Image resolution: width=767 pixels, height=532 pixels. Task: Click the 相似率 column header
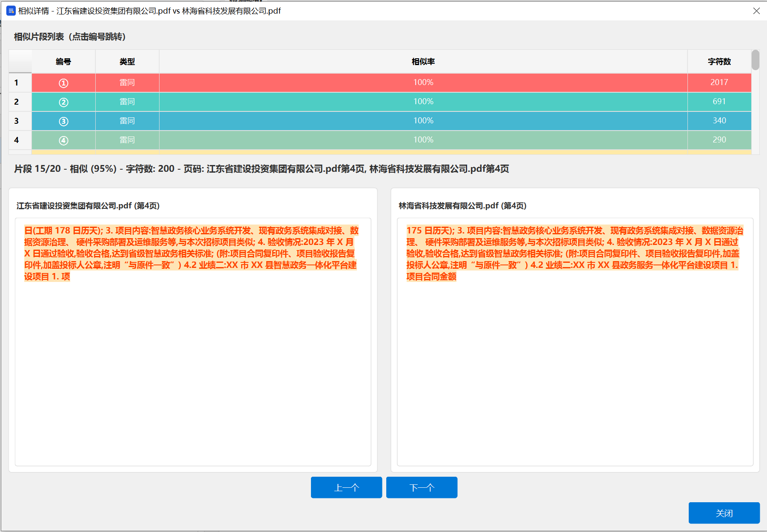423,62
